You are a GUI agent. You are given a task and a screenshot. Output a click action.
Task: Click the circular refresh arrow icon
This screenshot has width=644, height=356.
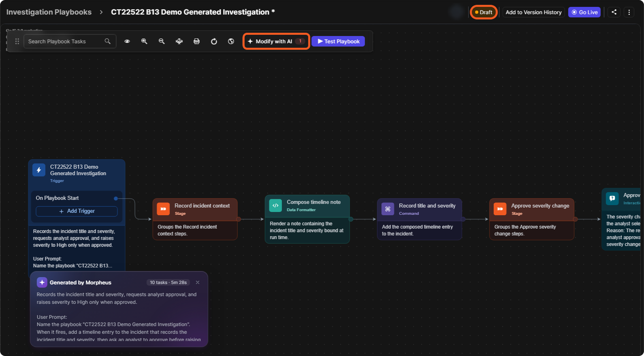point(214,41)
